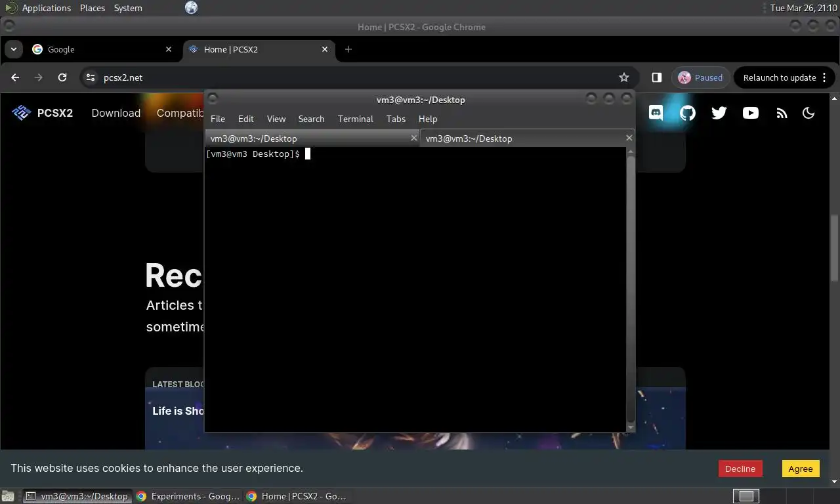The height and width of the screenshot is (504, 840).
Task: Click the terminal vertical scrollbar
Action: click(x=631, y=289)
